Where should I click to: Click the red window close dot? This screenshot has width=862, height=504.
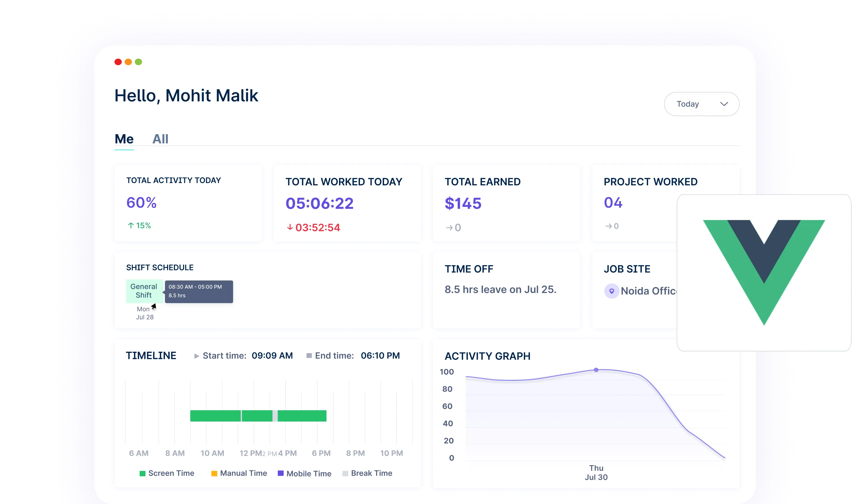tap(118, 62)
